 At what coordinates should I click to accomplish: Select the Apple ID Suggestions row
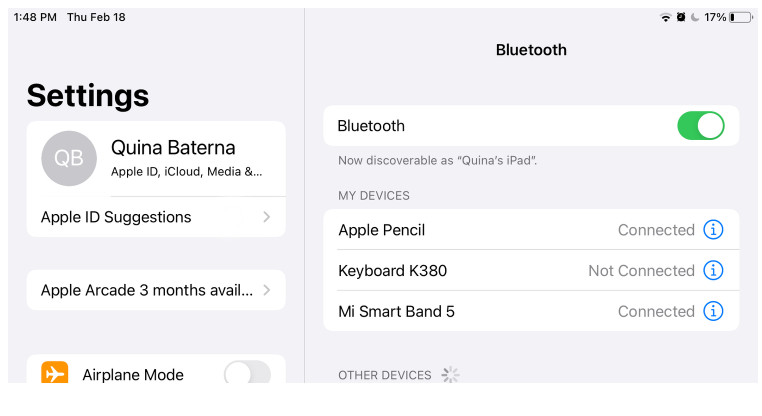click(156, 217)
